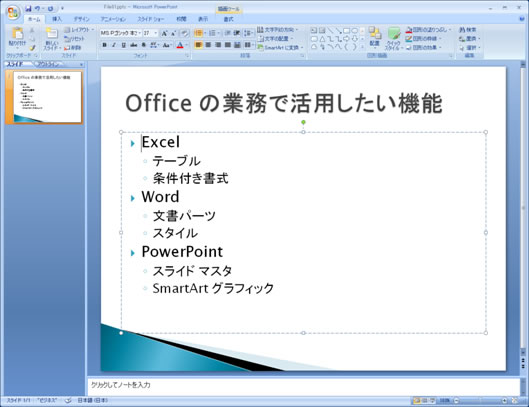529x407 pixels.
Task: Open the Office Button menu
Action: (13, 13)
